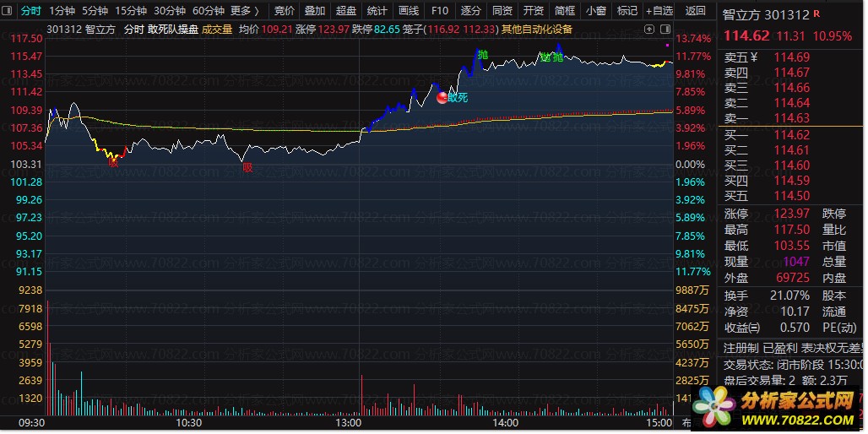Click the 13:00 time axis label
Viewport: 868px width, 434px height.
click(x=348, y=422)
